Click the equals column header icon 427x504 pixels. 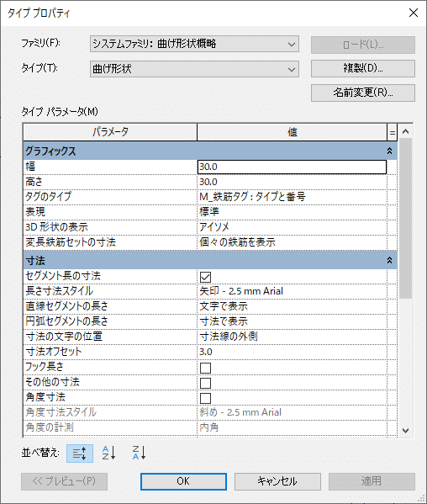392,132
